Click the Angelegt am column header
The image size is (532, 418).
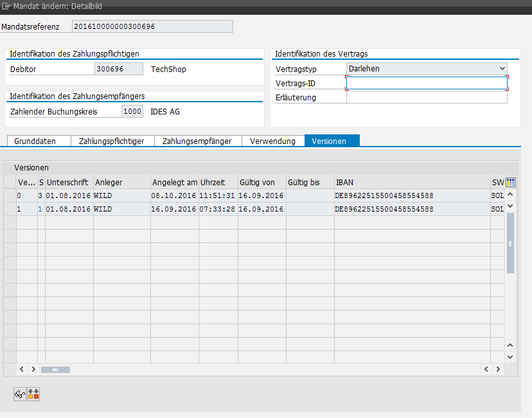[x=174, y=182]
